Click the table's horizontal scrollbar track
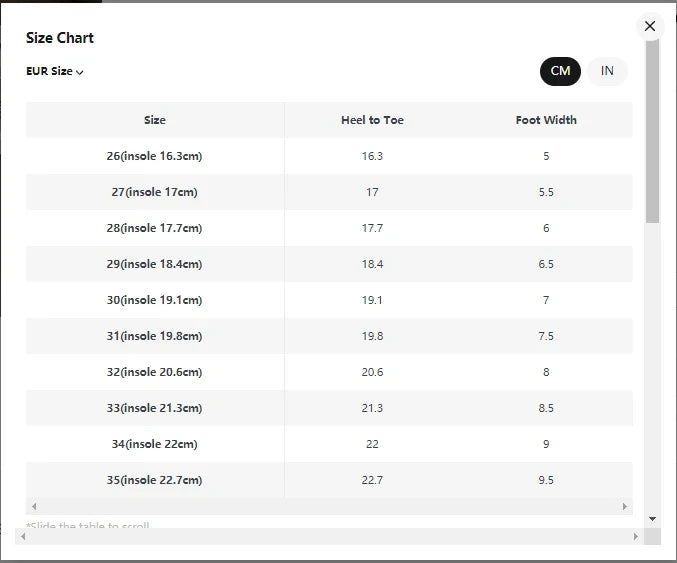The image size is (677, 563). (x=329, y=506)
